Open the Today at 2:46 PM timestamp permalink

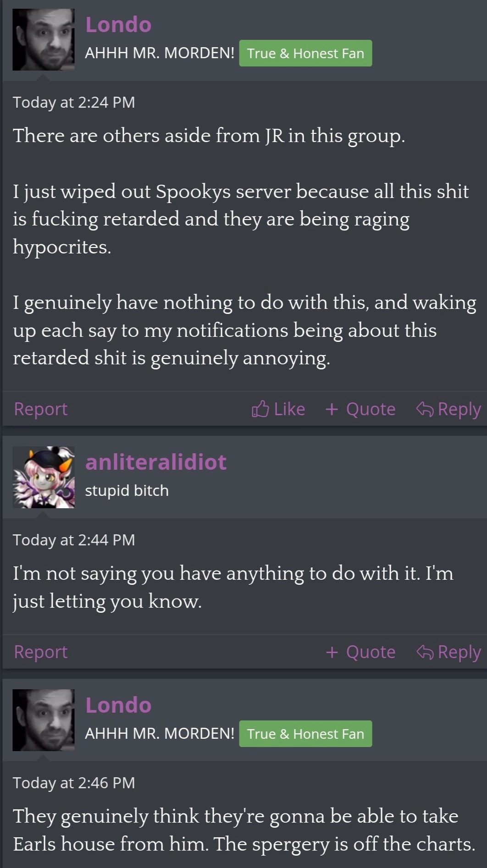click(74, 783)
